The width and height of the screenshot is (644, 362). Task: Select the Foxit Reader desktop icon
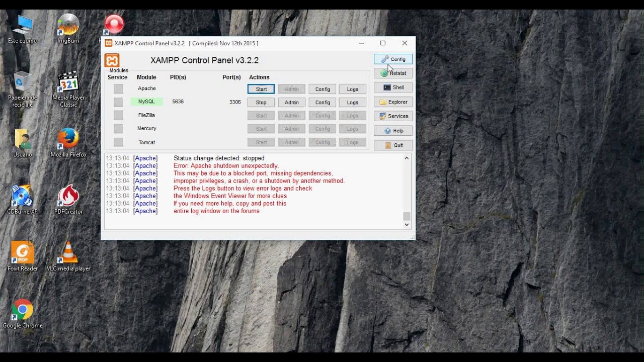click(22, 257)
